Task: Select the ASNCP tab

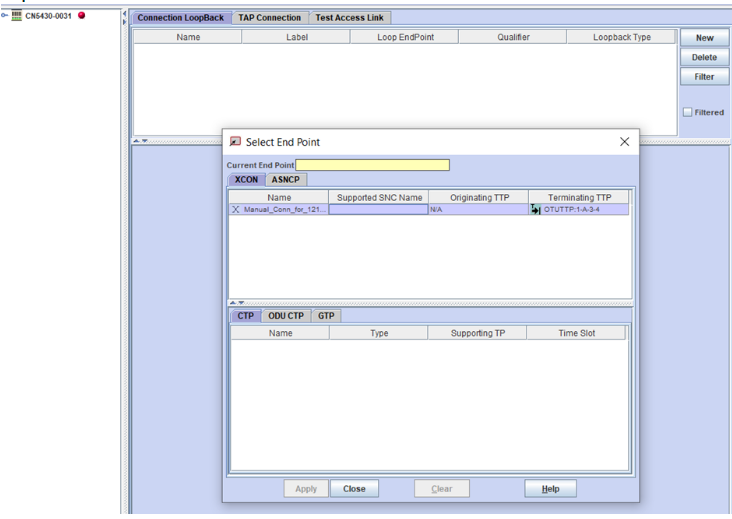Action: coord(286,180)
